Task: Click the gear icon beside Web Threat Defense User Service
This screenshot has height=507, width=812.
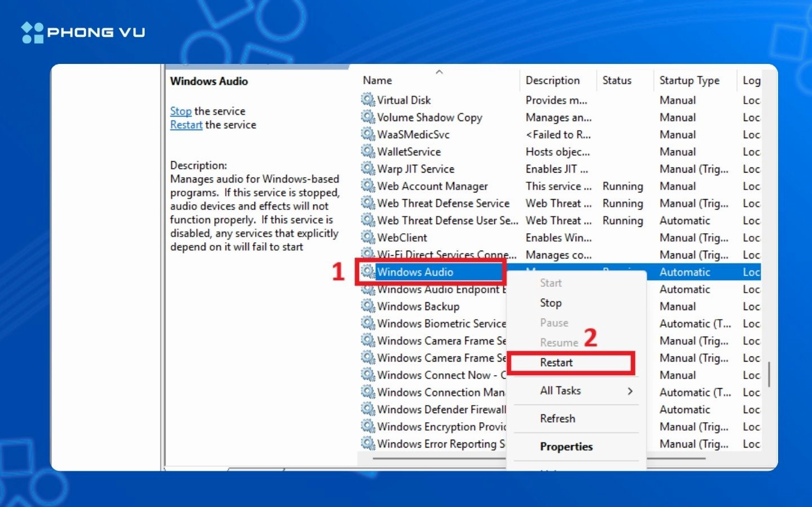Action: click(x=368, y=220)
